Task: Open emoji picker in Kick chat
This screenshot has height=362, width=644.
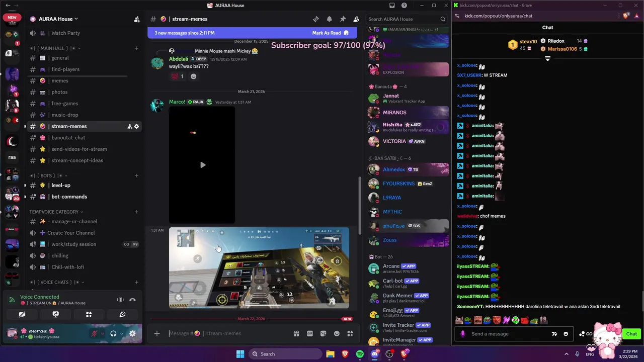Action: 566,334
